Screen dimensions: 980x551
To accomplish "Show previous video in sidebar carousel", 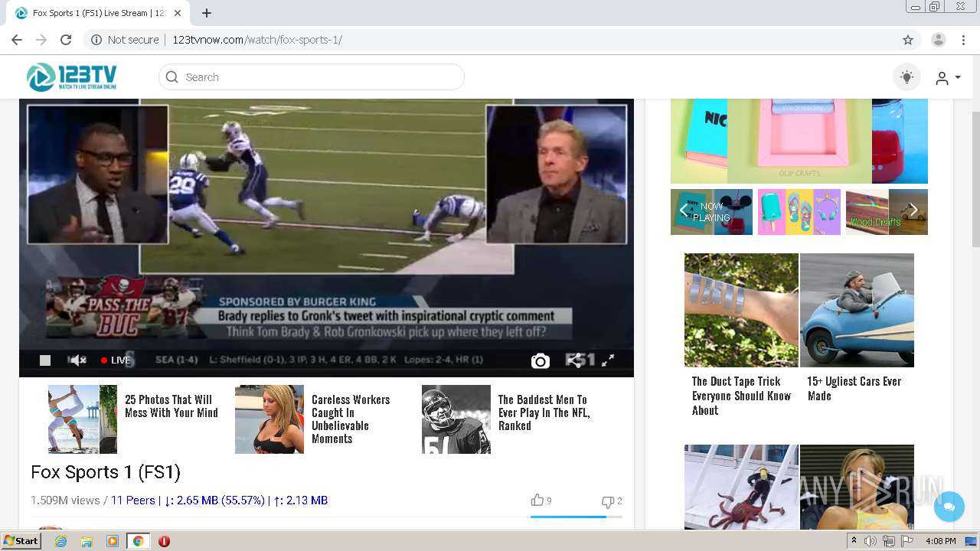I will pos(684,210).
